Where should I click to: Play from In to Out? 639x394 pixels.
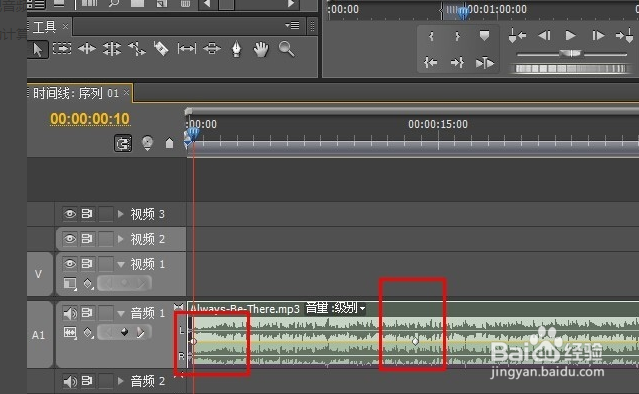click(485, 63)
